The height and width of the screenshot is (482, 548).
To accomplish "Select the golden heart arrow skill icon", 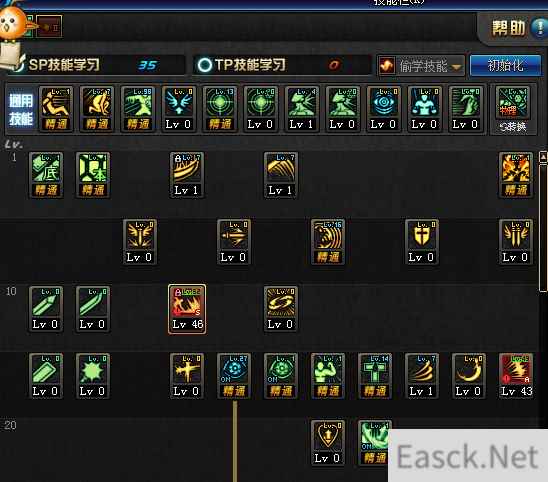I will click(327, 443).
